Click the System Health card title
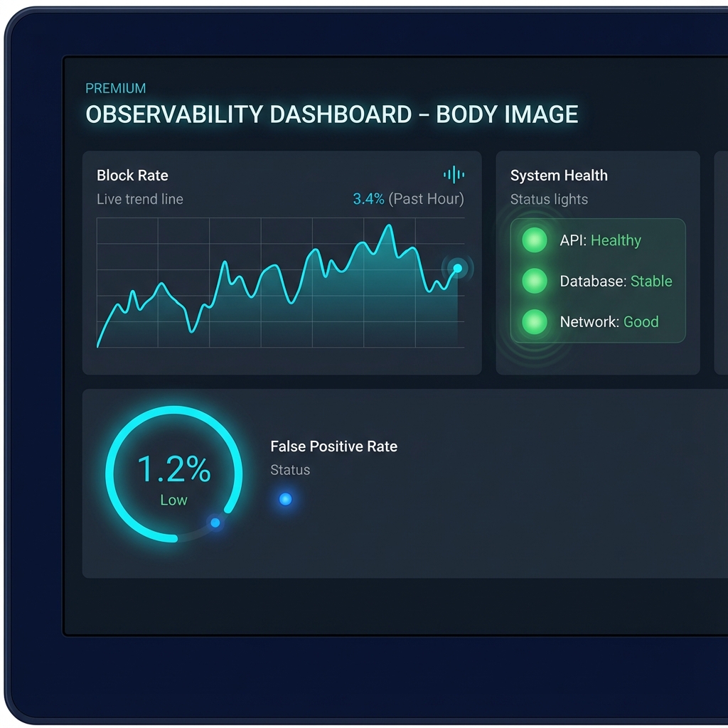 [559, 176]
